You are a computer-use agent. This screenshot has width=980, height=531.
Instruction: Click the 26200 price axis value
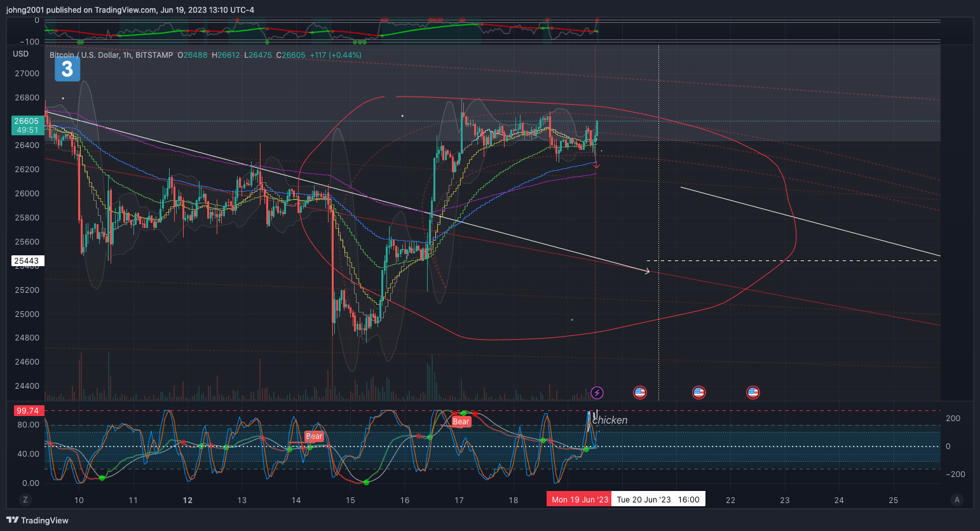(27, 170)
